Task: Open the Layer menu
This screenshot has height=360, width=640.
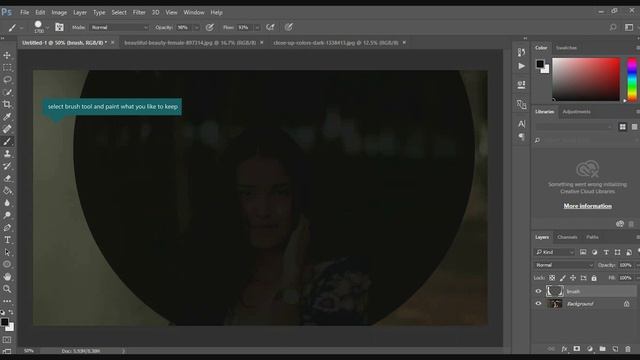Action: (x=80, y=12)
